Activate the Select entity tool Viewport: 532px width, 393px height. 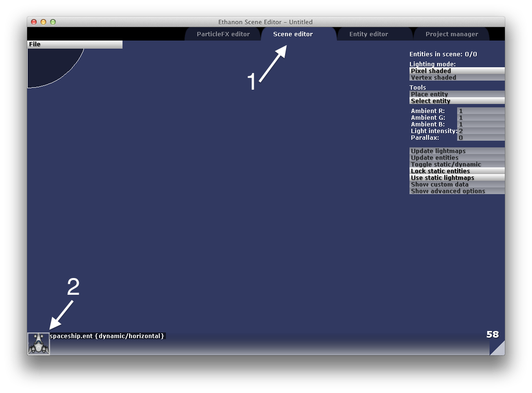(456, 101)
